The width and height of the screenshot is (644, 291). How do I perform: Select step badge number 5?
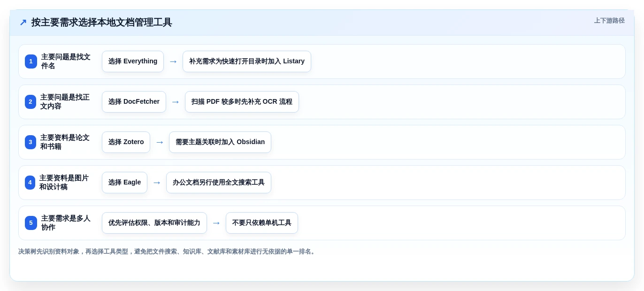pos(31,223)
